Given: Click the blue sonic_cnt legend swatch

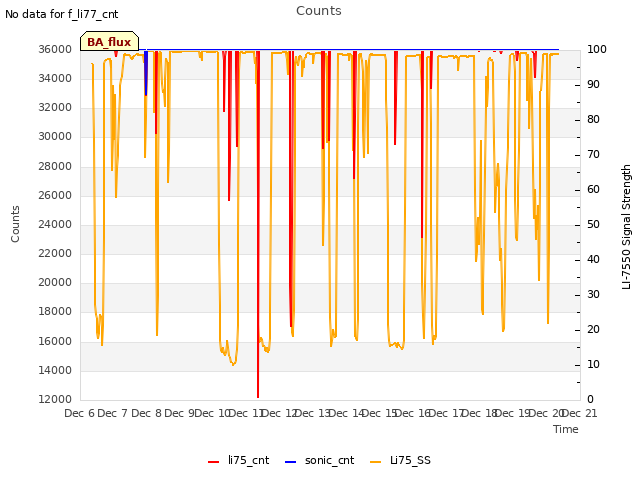Looking at the screenshot, I should coord(290,462).
